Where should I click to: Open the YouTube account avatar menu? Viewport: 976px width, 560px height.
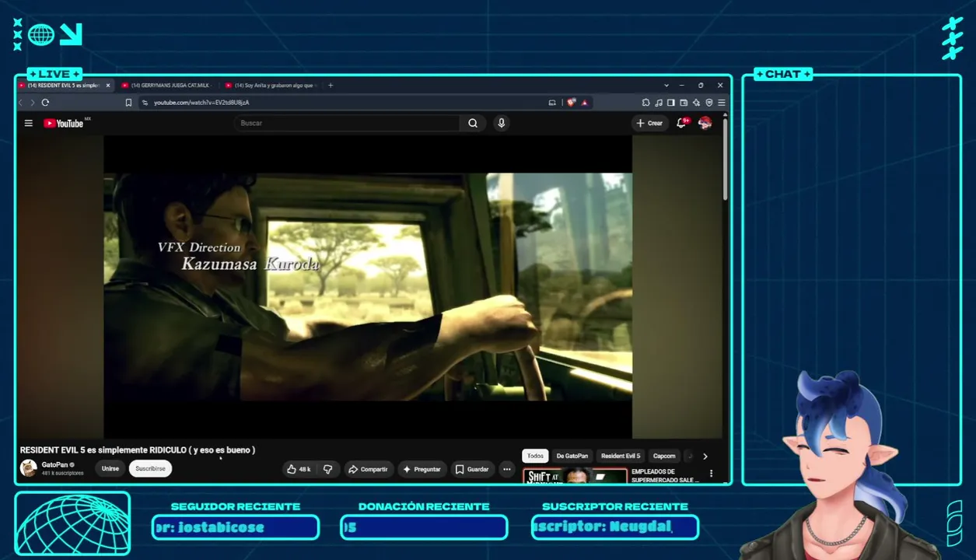[x=705, y=123]
